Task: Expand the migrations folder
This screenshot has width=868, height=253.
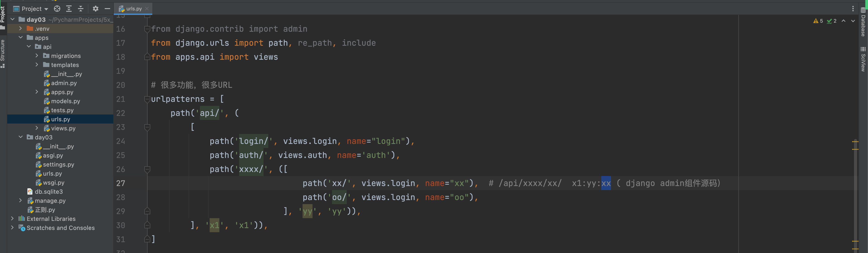Action: [37, 56]
